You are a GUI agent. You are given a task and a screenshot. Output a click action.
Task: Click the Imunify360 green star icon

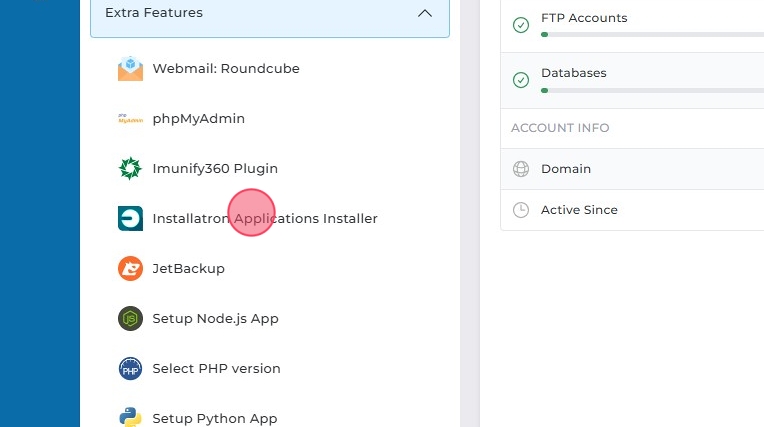click(130, 169)
